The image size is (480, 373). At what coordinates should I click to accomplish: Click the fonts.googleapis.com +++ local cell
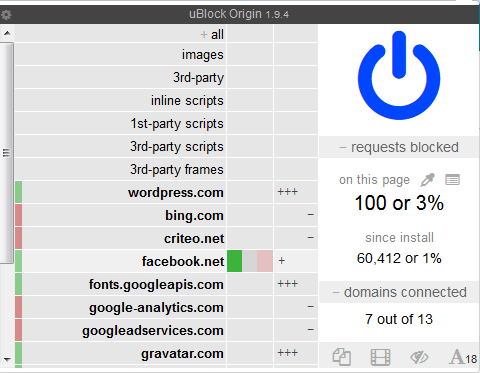pyautogui.click(x=296, y=284)
